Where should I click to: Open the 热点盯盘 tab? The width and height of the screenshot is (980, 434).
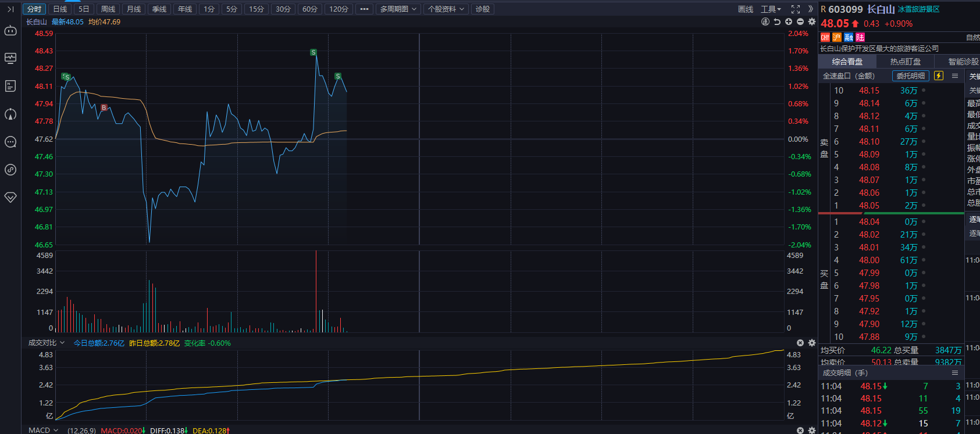(906, 62)
